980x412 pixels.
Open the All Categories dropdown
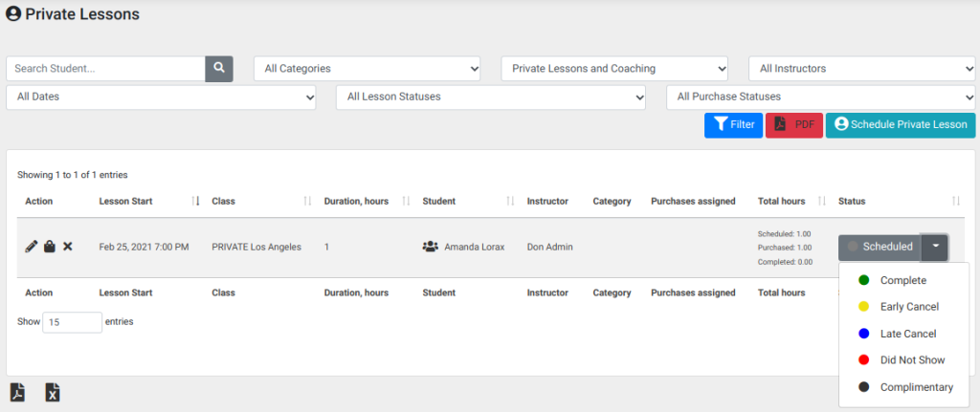point(367,69)
